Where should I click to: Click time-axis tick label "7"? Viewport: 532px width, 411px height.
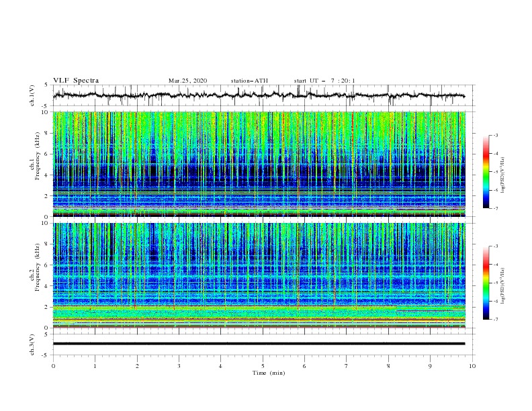[347, 366]
